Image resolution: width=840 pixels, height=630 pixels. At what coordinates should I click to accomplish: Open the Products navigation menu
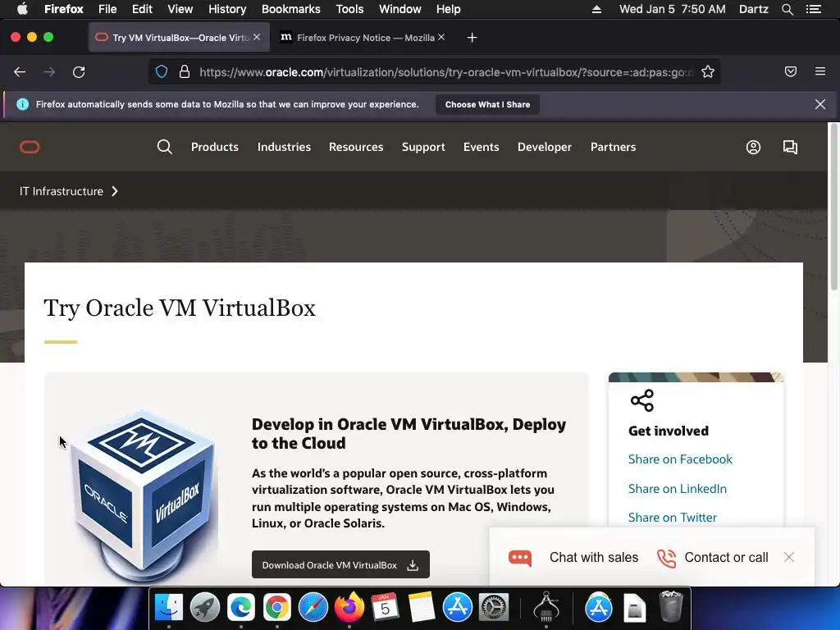tap(214, 147)
